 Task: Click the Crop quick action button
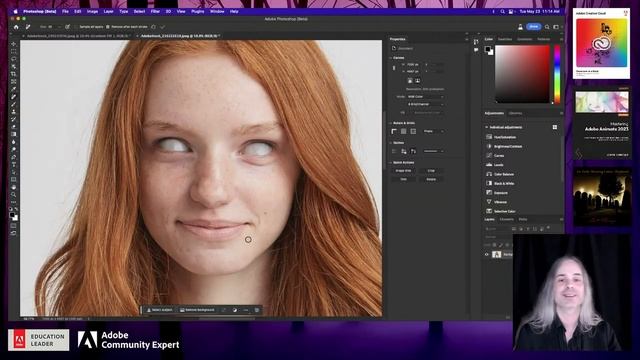click(x=431, y=171)
